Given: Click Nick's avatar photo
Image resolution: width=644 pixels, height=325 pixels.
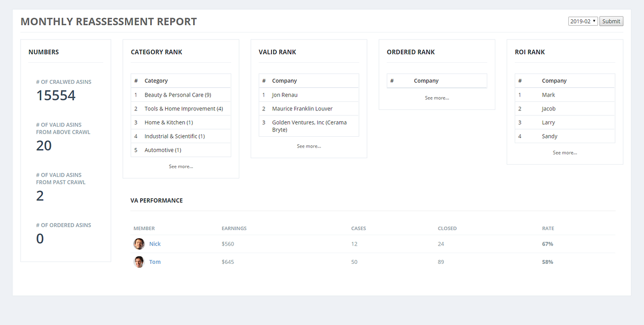Looking at the screenshot, I should click(x=139, y=243).
